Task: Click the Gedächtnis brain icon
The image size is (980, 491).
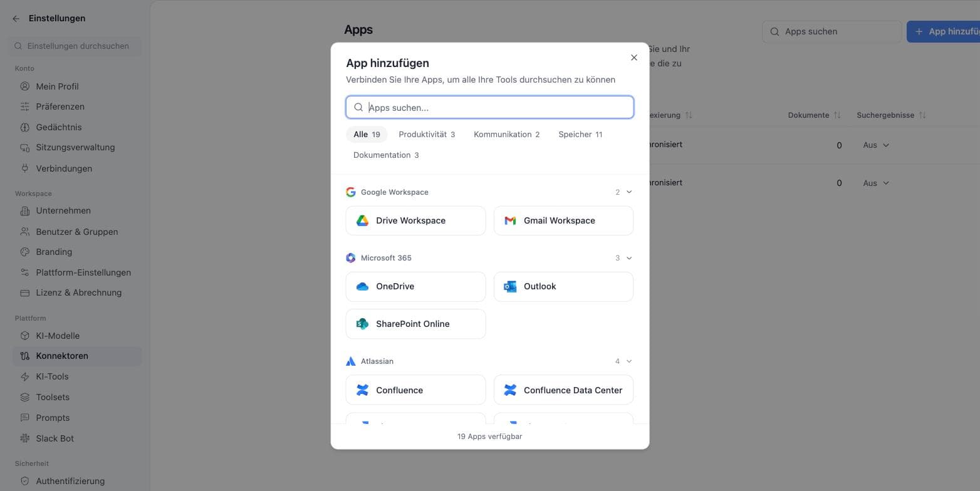Action: point(25,127)
